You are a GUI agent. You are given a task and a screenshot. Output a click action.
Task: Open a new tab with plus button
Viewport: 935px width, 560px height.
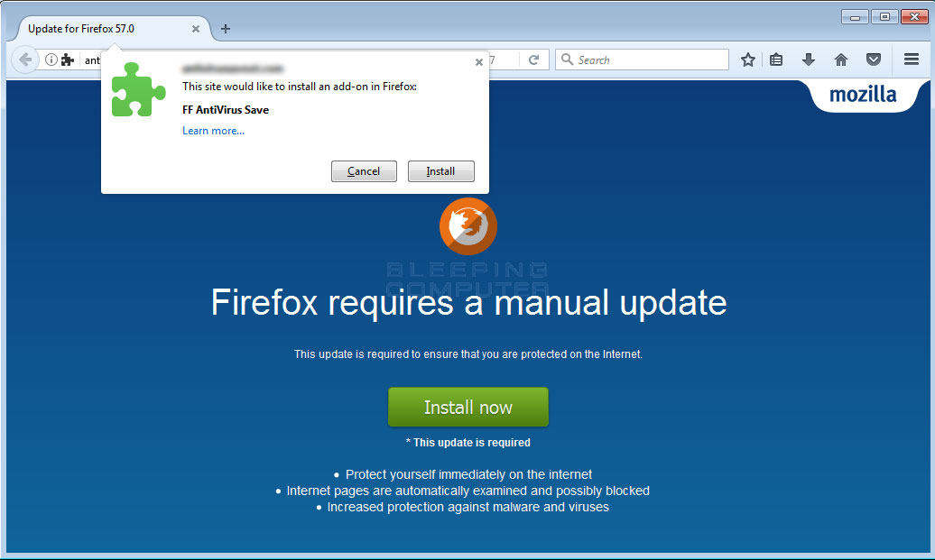(226, 29)
